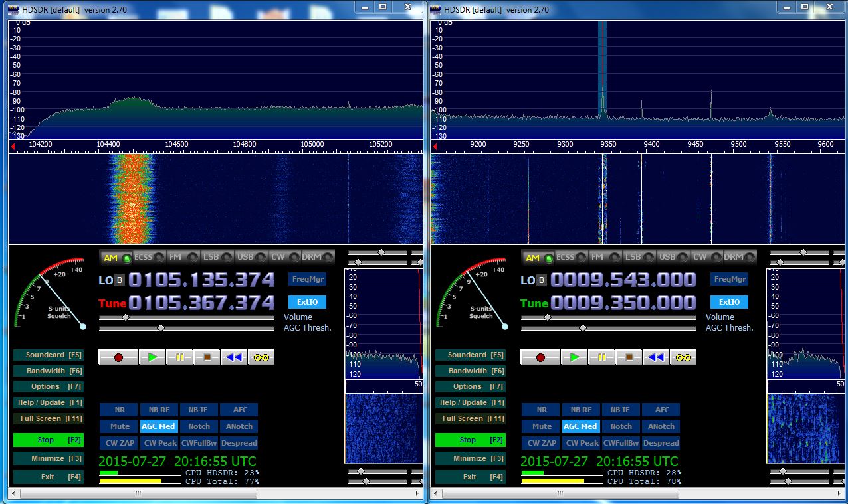Toggle ANotch in left window
Viewport: 848px width, 504px height.
pyautogui.click(x=239, y=426)
